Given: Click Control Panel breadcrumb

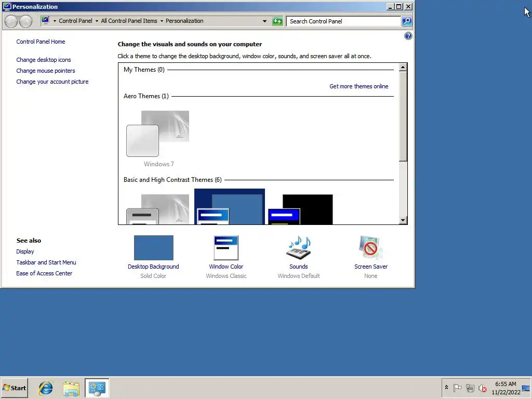Looking at the screenshot, I should click(75, 21).
